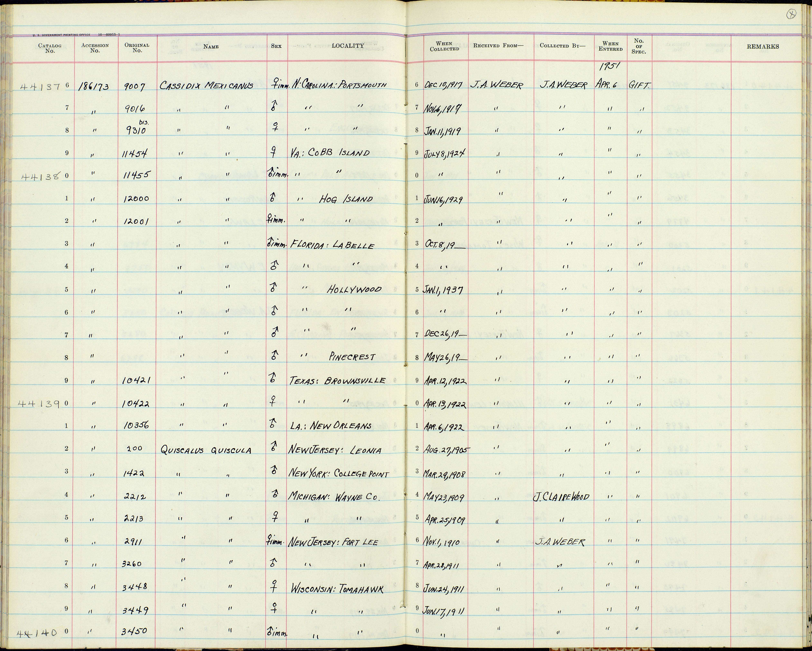Click the 'Collected By' column header
Screen dimensions: 812x651
click(x=563, y=46)
